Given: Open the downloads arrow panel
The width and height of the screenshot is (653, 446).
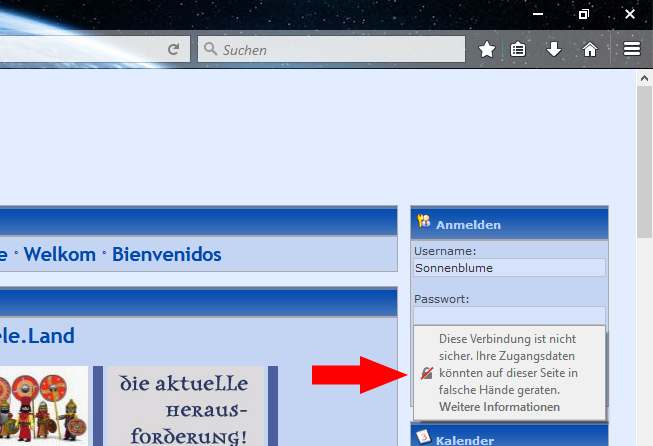Looking at the screenshot, I should coord(554,49).
